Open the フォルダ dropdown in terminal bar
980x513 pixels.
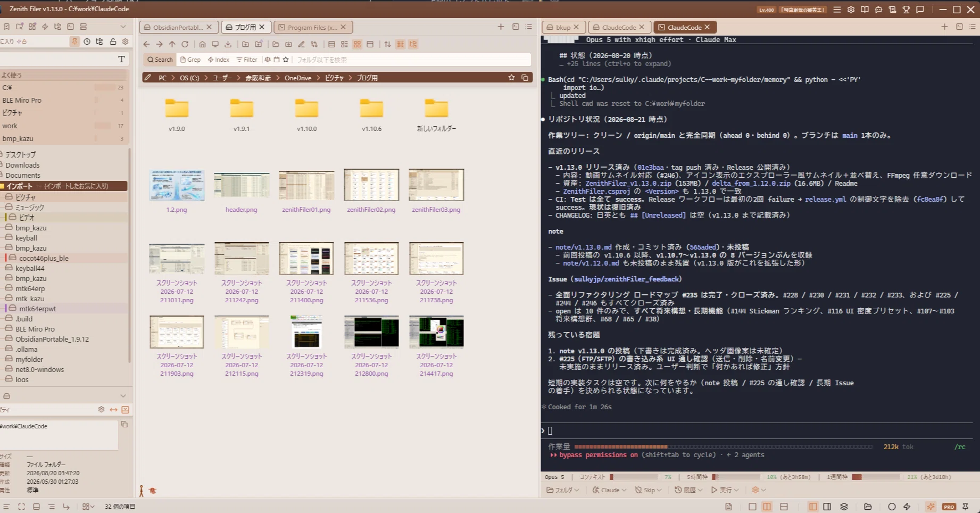(x=563, y=490)
